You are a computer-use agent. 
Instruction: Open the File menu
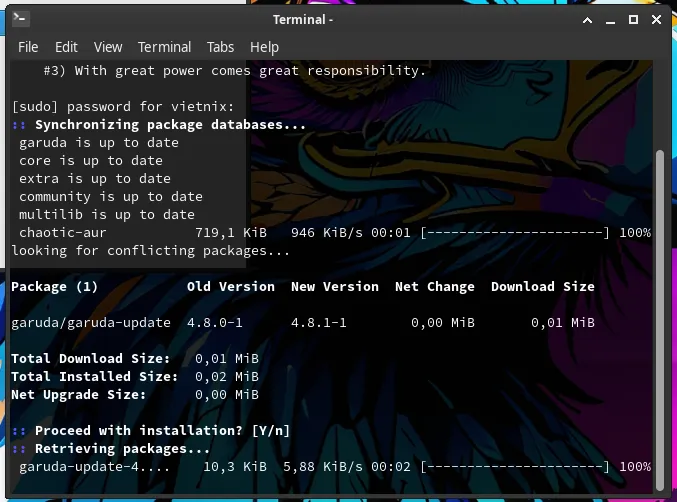[x=28, y=47]
